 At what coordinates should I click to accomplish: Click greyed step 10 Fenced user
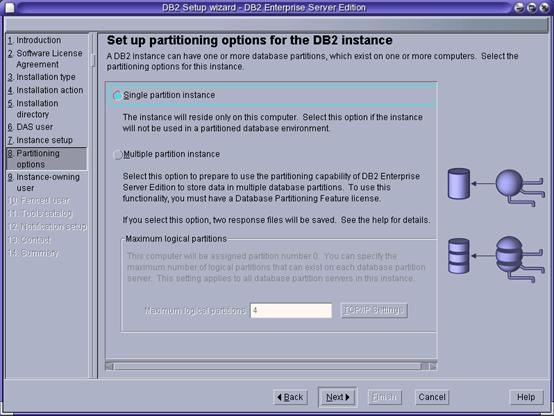click(x=39, y=201)
